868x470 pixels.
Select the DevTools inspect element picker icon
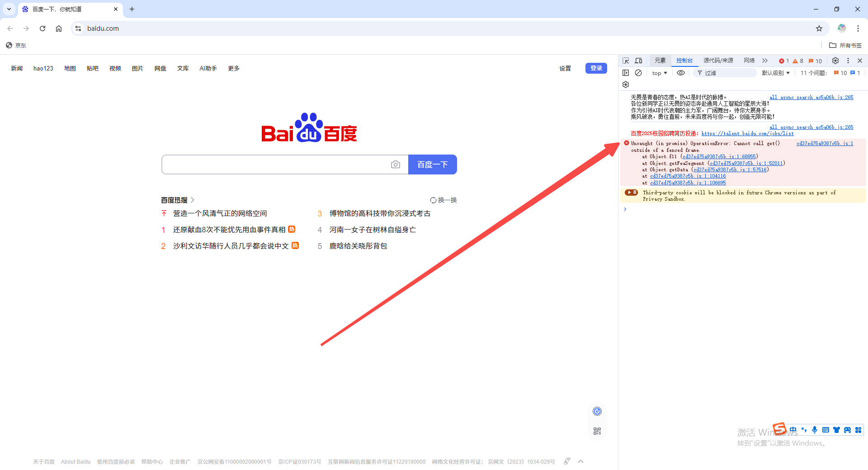[626, 61]
